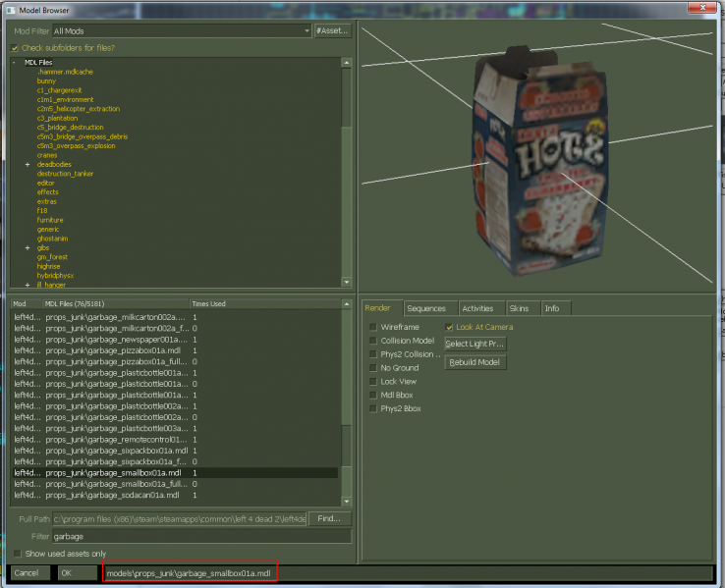Click the Rebuild Model button
725x588 pixels.
(x=474, y=362)
